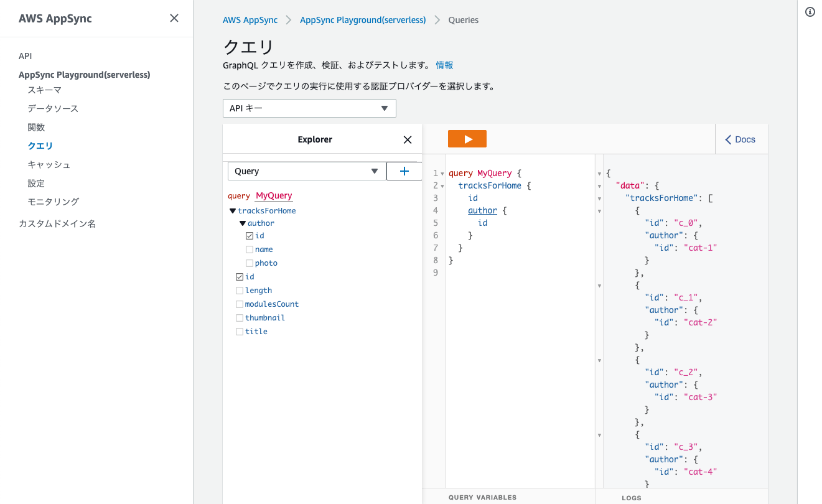Image resolution: width=822 pixels, height=504 pixels.
Task: Check the author id checkbox under author
Action: pos(250,236)
